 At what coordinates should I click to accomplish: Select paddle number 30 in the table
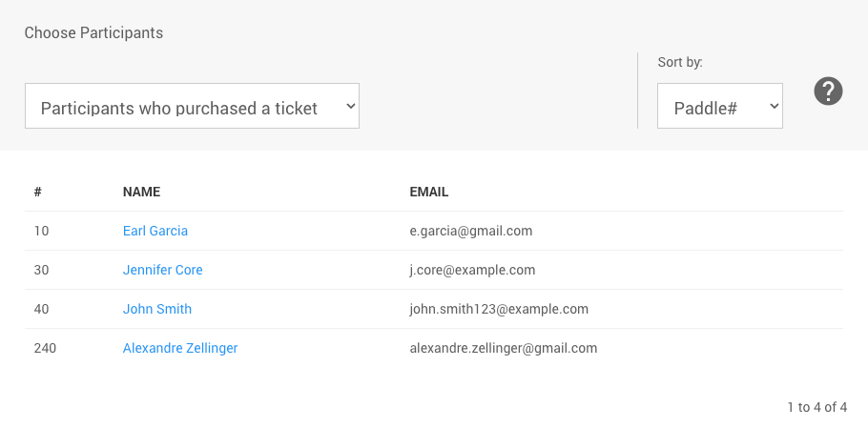tap(41, 270)
